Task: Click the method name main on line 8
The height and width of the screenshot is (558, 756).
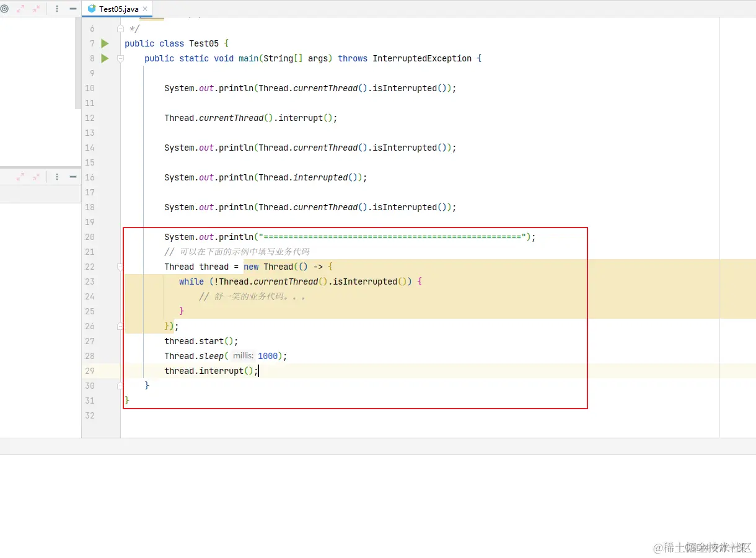Action: pyautogui.click(x=248, y=58)
